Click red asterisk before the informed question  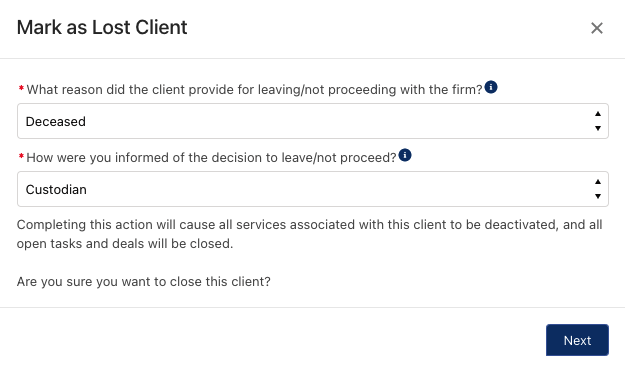click(21, 157)
